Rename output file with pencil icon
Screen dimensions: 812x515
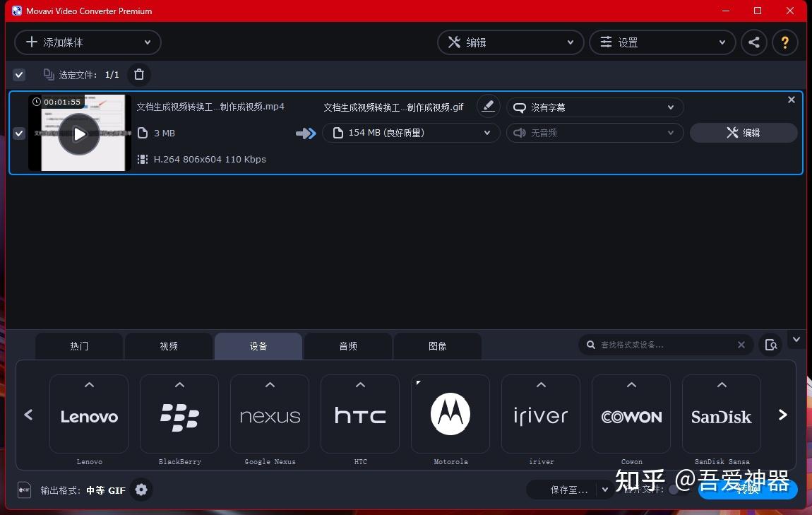click(x=488, y=107)
